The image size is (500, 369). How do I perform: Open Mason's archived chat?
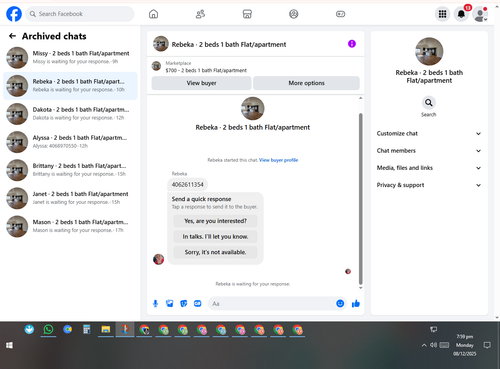70,226
